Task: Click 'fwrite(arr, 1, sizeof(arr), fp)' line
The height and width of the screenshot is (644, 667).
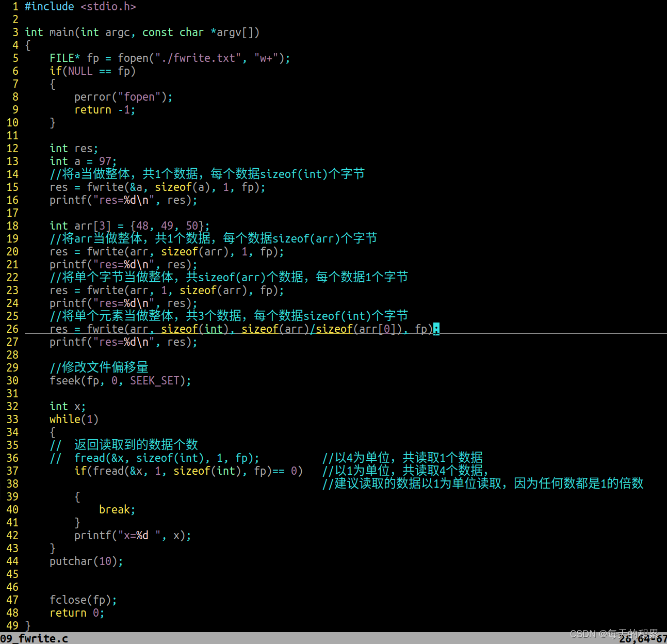Action: pyautogui.click(x=167, y=291)
